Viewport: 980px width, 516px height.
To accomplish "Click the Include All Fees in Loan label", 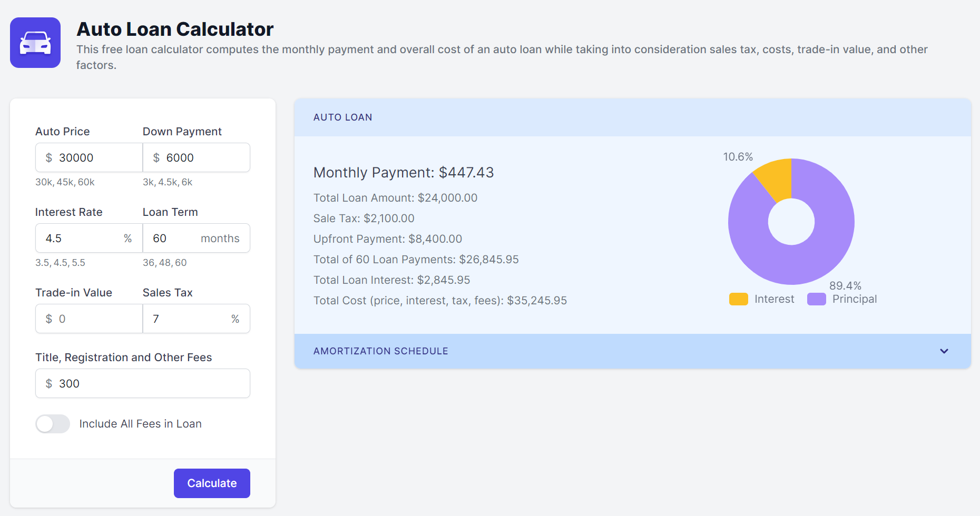I will click(140, 424).
